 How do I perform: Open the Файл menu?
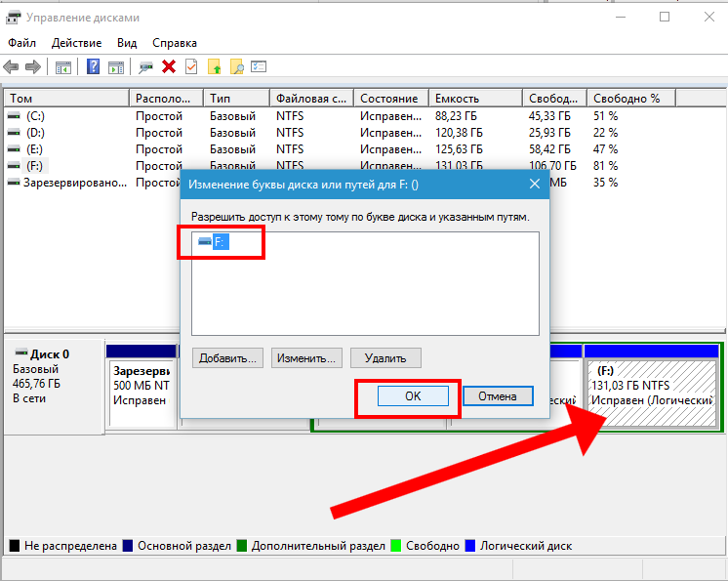click(x=21, y=43)
